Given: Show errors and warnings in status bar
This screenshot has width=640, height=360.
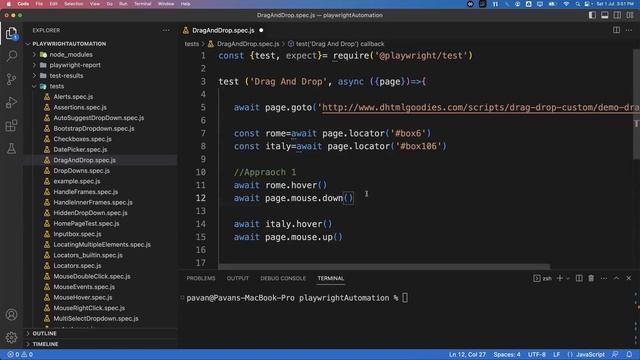Looking at the screenshot, I should click(x=20, y=354).
